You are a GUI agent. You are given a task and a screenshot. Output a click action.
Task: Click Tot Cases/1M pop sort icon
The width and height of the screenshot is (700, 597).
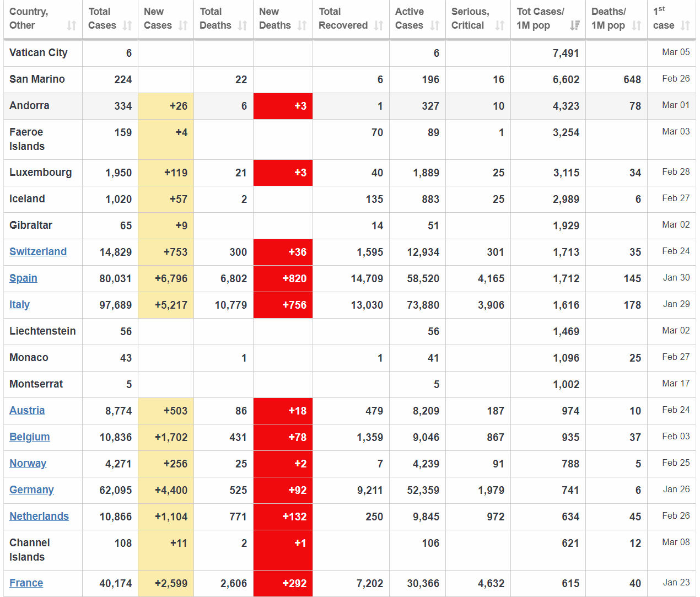[575, 25]
